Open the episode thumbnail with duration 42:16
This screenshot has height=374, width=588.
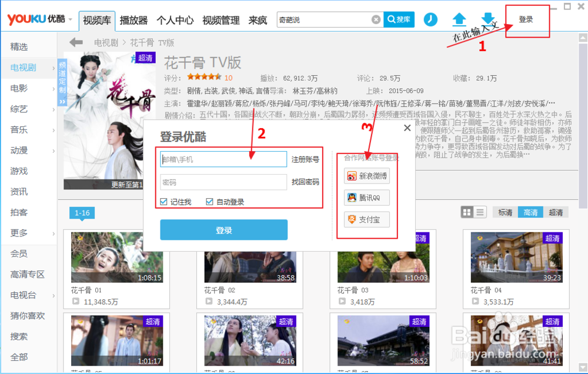tap(250, 340)
